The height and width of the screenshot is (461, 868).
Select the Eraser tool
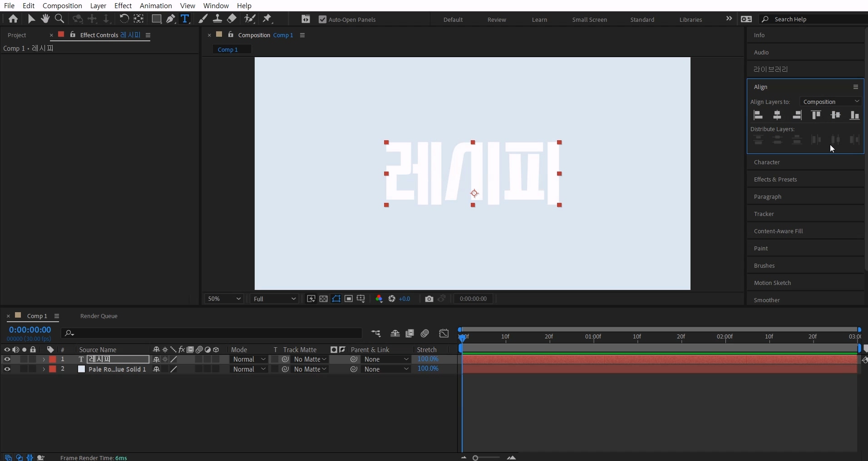[x=232, y=19]
